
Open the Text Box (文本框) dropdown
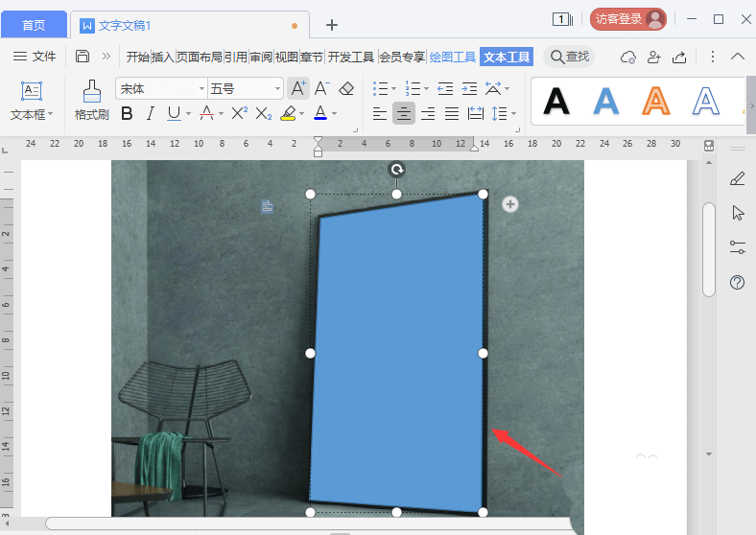point(32,114)
